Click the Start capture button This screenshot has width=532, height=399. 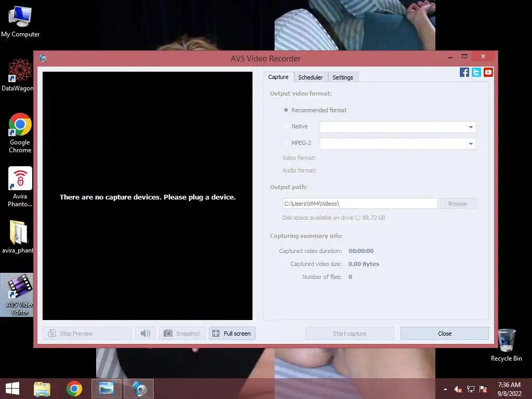coord(350,333)
